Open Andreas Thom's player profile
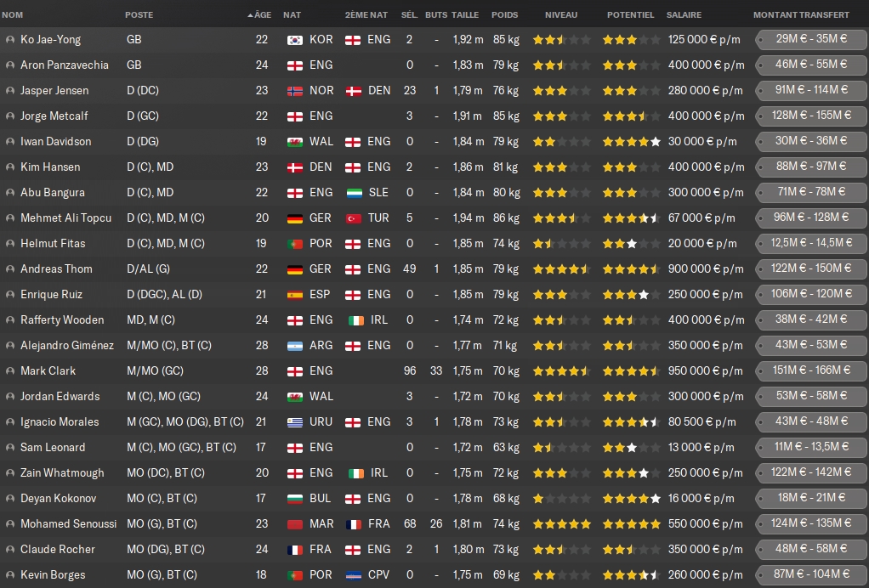The width and height of the screenshot is (869, 588). coord(56,269)
